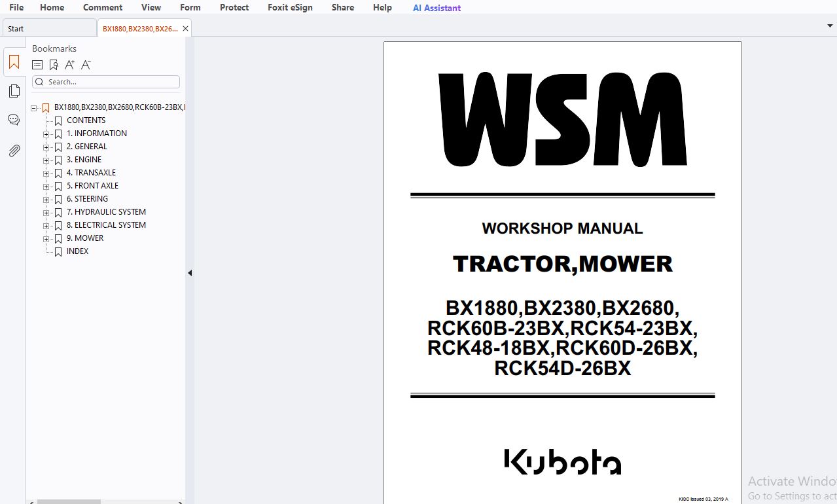Click the expand-all bookmarks list icon
Screen dimensions: 837x504
(x=37, y=65)
